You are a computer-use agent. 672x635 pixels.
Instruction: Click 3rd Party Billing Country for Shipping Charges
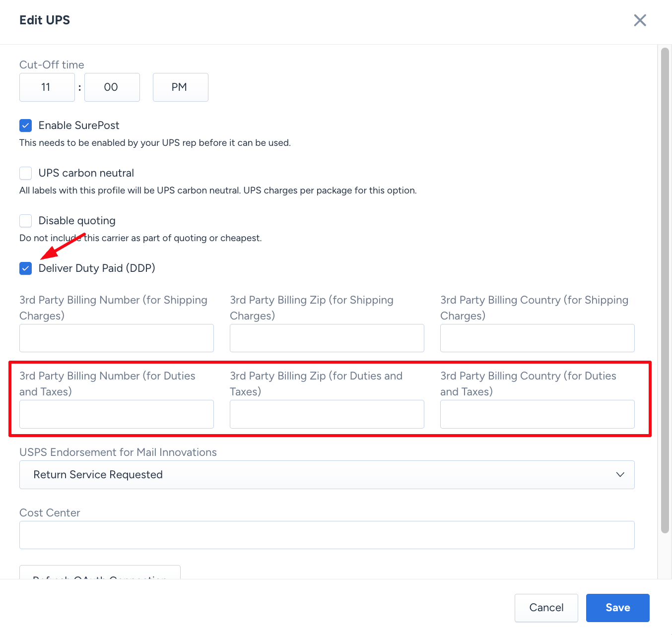click(537, 338)
